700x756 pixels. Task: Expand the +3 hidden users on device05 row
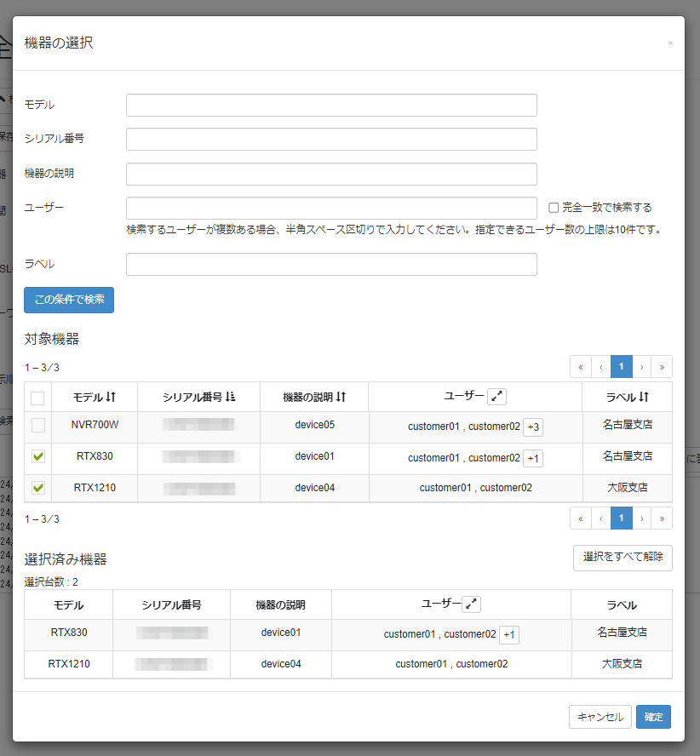pos(533,427)
